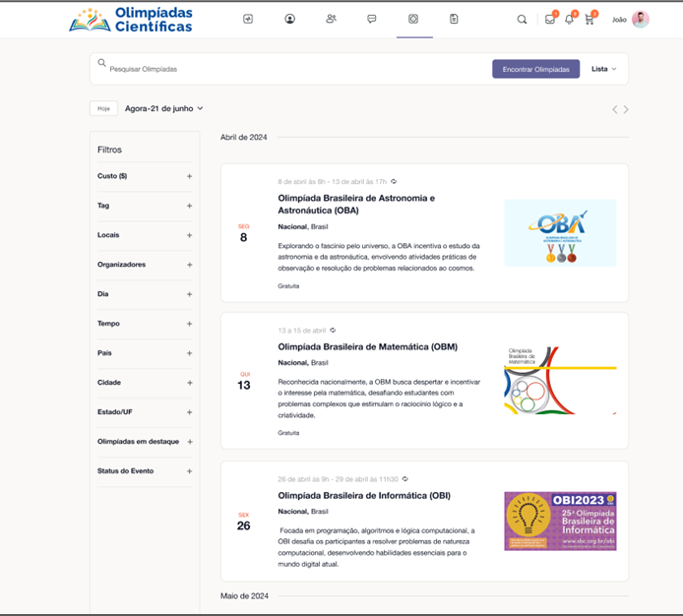
Task: Expand the Locais filter
Action: click(x=145, y=235)
